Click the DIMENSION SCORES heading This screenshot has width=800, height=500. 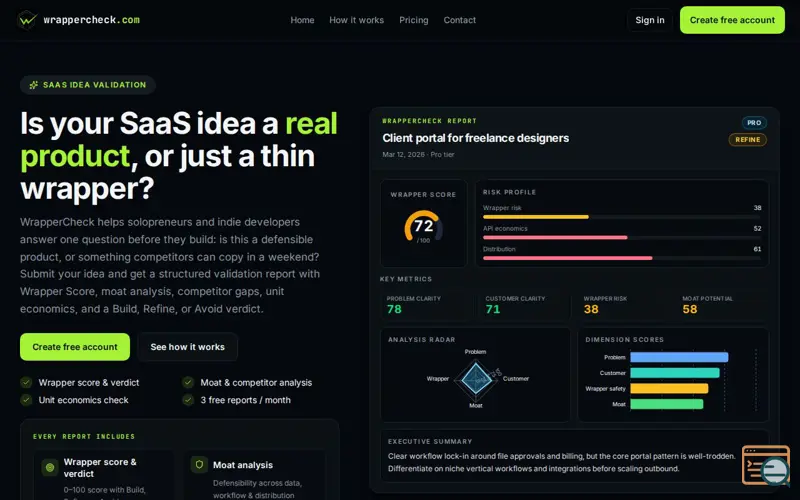(x=624, y=339)
